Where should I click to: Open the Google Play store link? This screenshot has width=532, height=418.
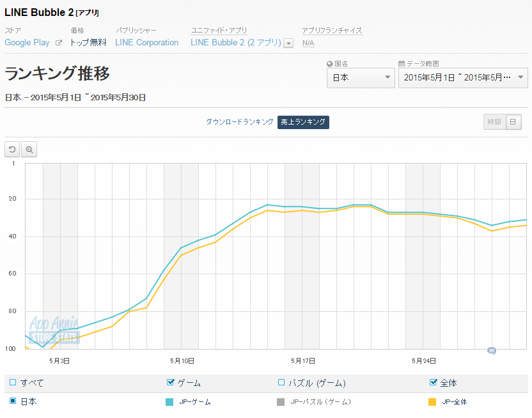tap(27, 43)
